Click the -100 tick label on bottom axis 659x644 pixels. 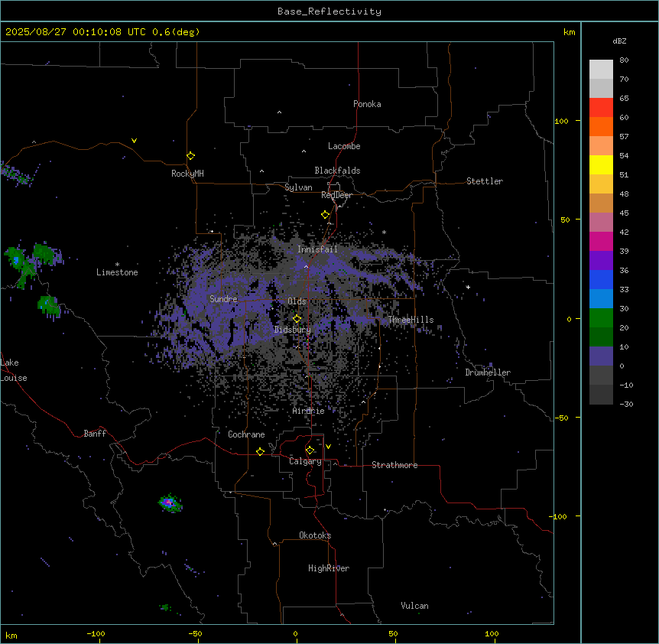click(96, 633)
